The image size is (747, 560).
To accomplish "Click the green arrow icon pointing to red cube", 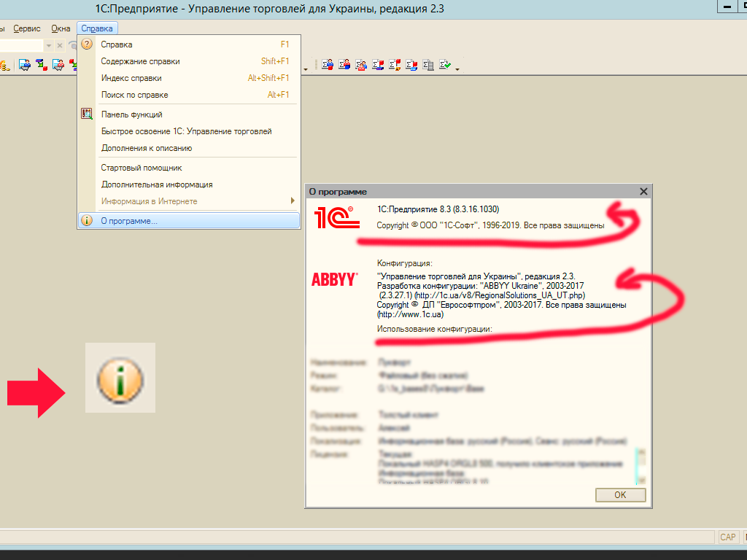I will point(42,65).
